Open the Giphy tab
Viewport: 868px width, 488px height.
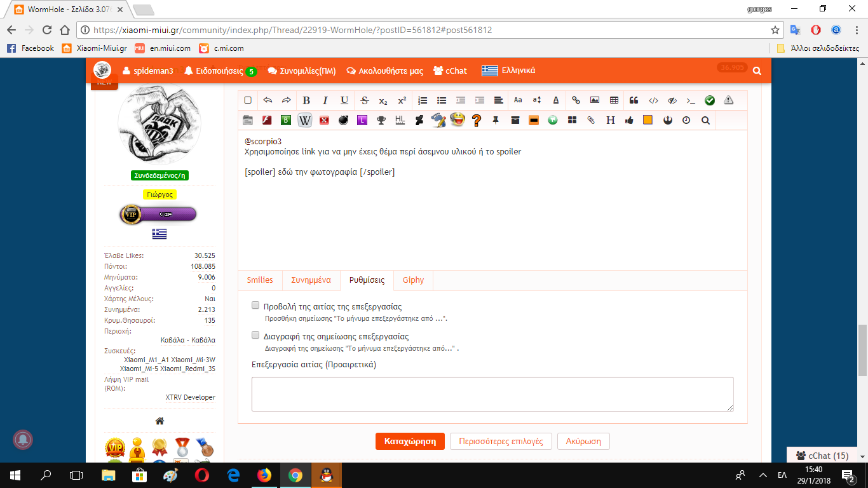pos(413,280)
